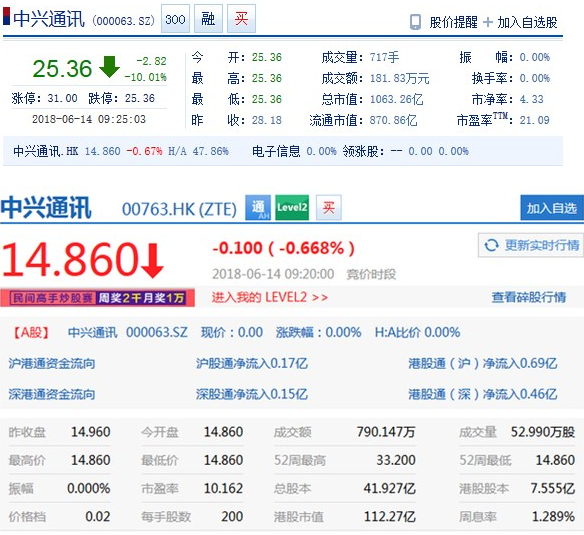Click the 300 index badge
This screenshot has height=535, width=584.
pos(175,19)
